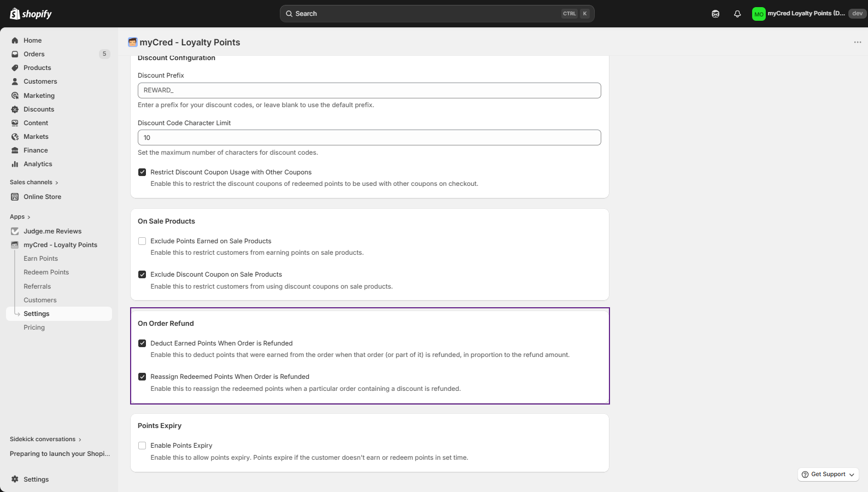Go to Redeem Points submenu
The image size is (868, 492).
point(46,272)
